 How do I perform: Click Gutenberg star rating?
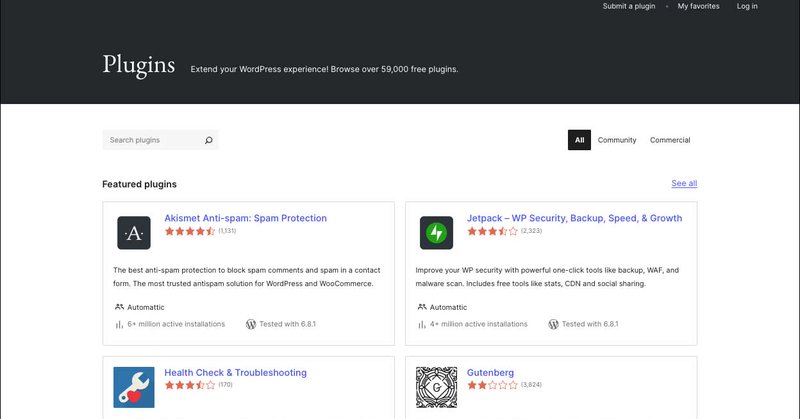492,385
